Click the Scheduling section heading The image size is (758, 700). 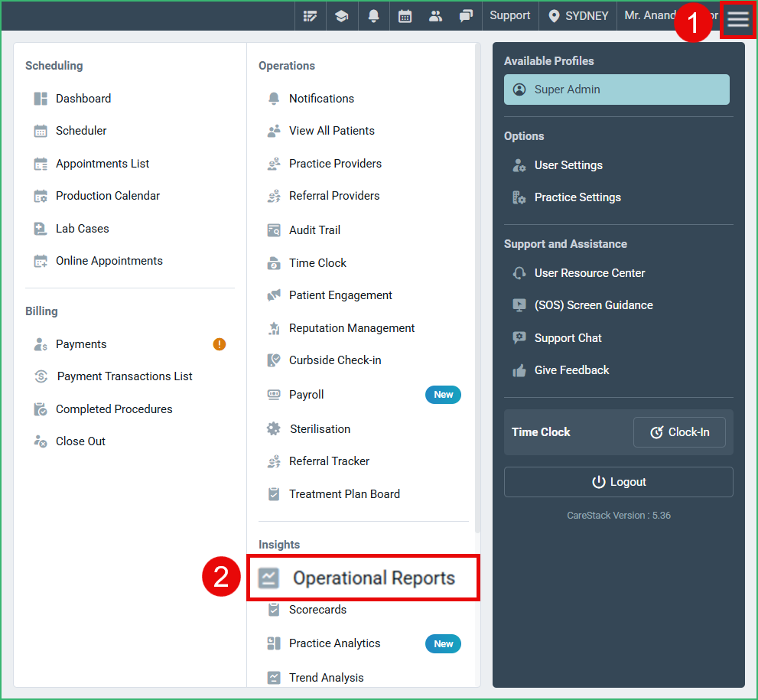point(54,66)
